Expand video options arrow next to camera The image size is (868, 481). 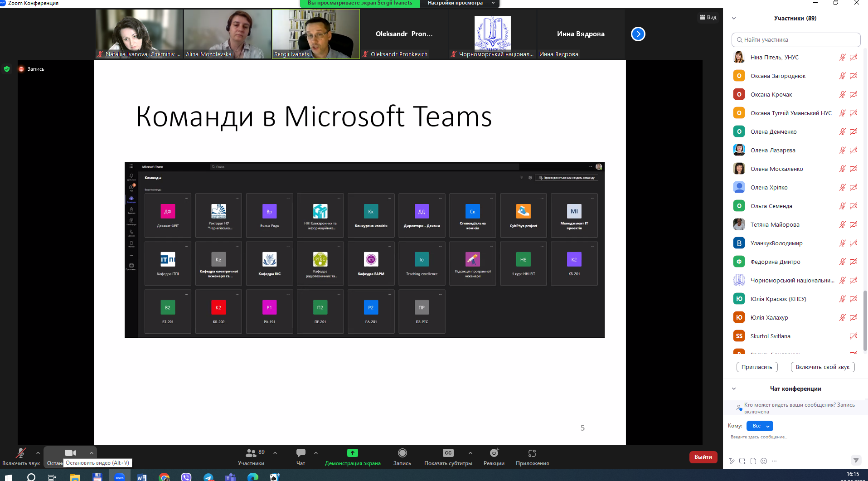click(92, 452)
